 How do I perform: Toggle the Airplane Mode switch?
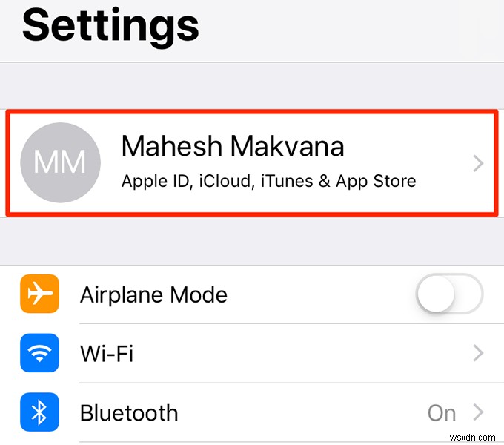point(449,294)
